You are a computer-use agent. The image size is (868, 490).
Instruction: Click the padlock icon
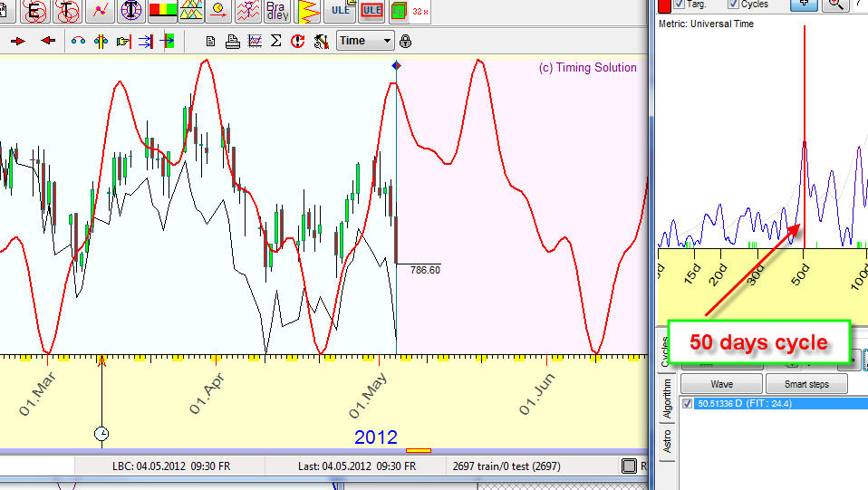pos(405,41)
